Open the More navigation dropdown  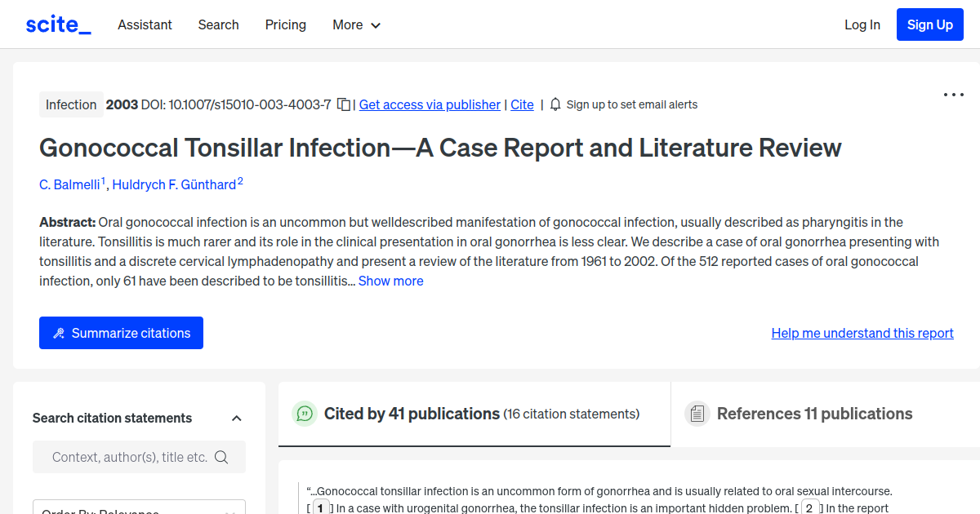click(356, 24)
